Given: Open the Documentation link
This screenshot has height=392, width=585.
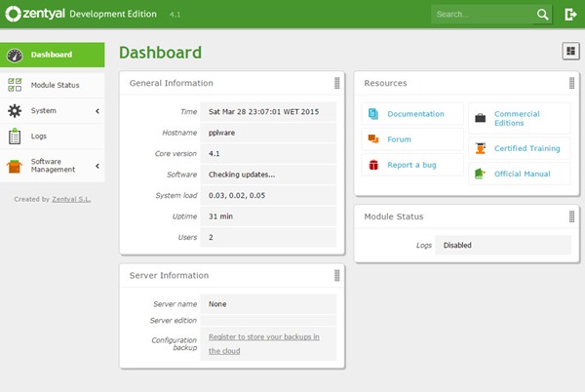Looking at the screenshot, I should pos(415,114).
